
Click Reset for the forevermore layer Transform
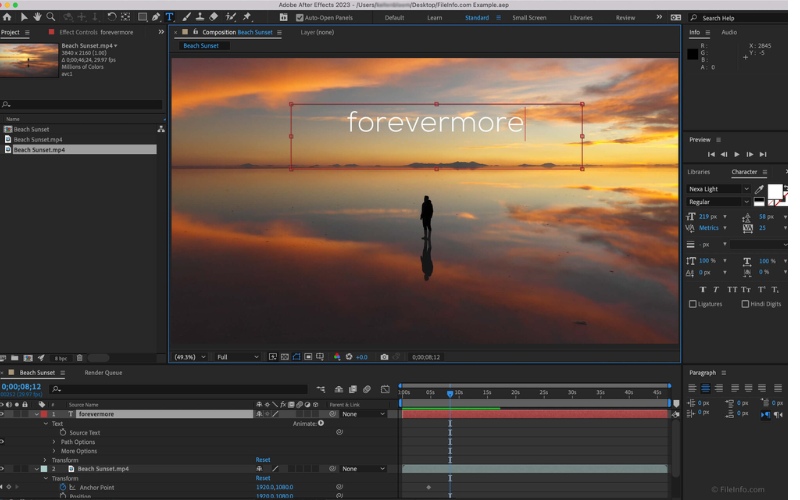263,460
